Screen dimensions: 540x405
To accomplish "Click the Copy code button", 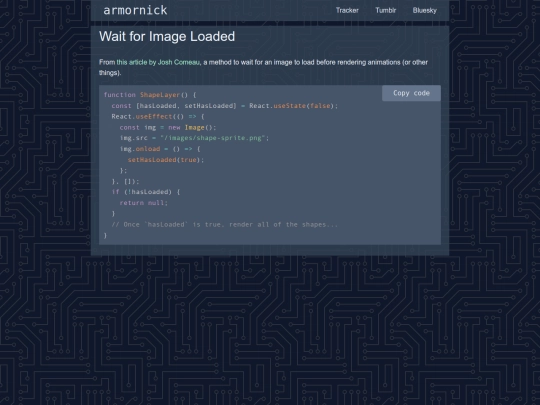I will coord(411,93).
